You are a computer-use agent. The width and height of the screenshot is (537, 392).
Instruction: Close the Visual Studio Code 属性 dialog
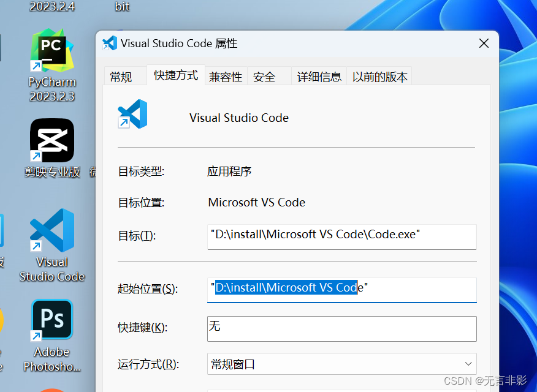[x=484, y=43]
